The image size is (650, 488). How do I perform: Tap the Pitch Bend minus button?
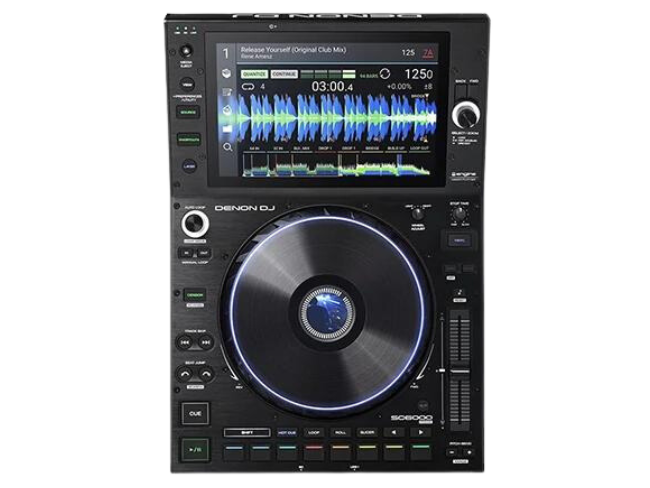click(x=452, y=453)
